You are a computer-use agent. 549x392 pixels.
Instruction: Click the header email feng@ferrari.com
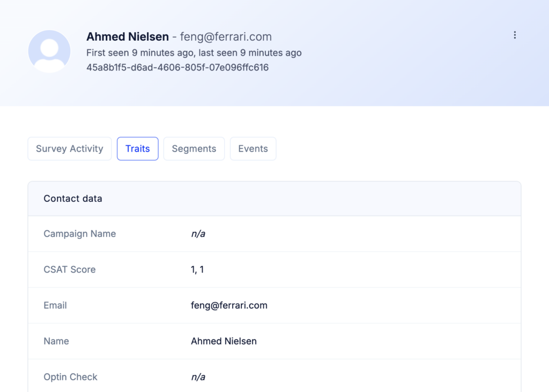coord(226,37)
